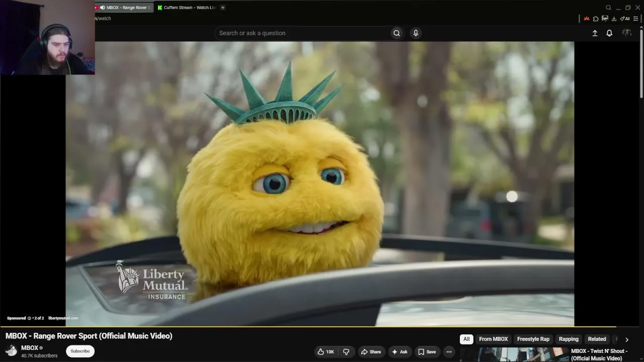Open the MBOX channel name link

30,348
